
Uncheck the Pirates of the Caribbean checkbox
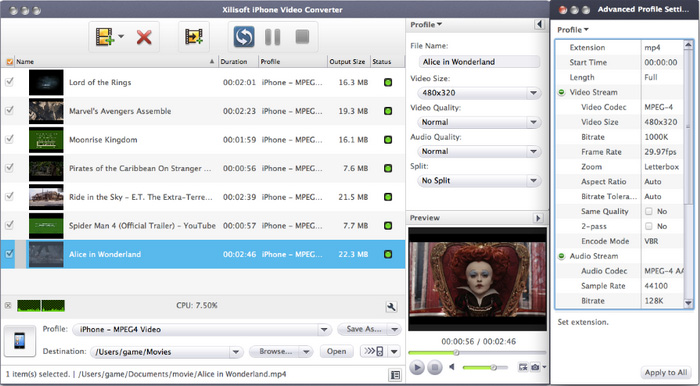point(9,168)
